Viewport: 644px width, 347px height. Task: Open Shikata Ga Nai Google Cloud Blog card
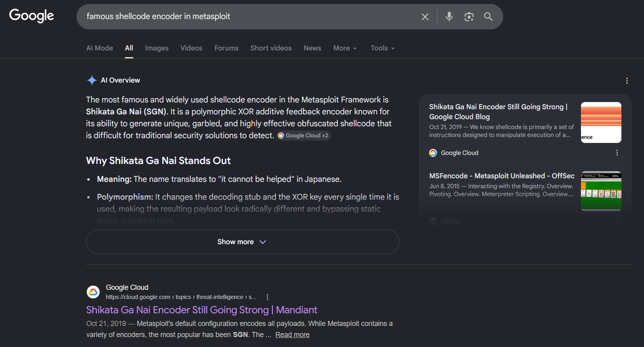499,112
